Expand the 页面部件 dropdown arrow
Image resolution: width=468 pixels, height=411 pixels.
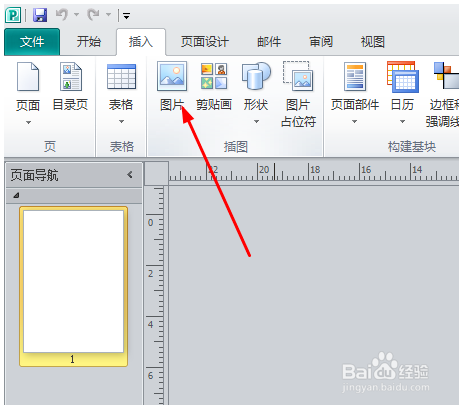coord(354,121)
